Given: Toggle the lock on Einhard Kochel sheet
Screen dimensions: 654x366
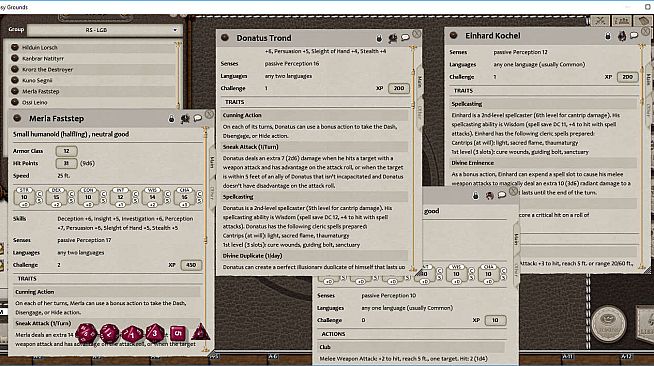Looking at the screenshot, I should (x=608, y=36).
